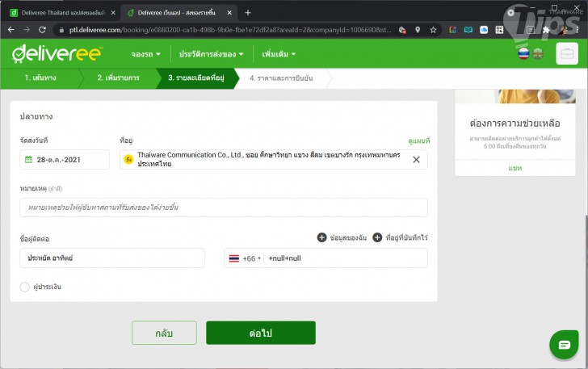Click the ต้องการความช่วยเหลือ heading
This screenshot has width=588, height=369.
tap(514, 123)
